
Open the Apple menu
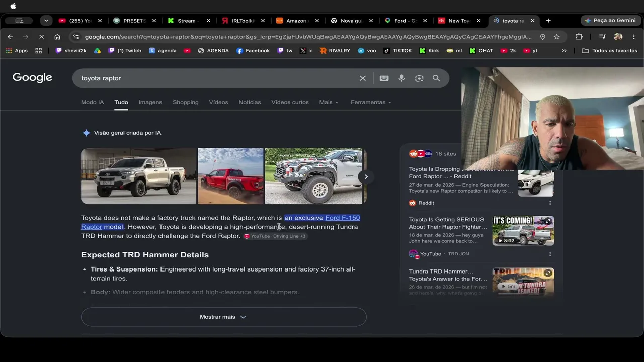(x=13, y=6)
